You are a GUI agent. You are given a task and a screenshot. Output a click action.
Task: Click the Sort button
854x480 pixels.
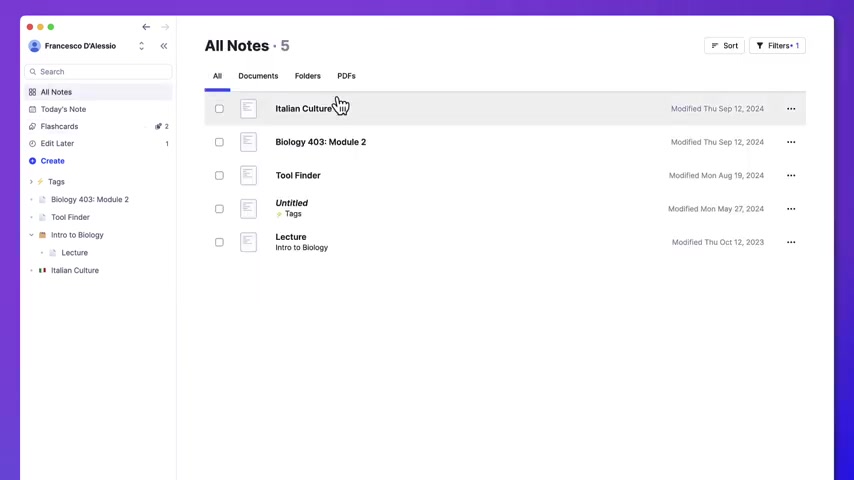(724, 46)
